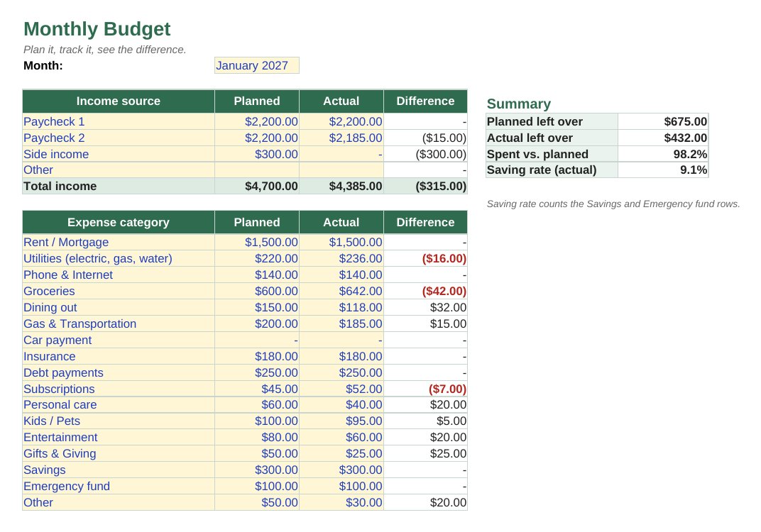
Task: Click the Side income difference ($300.00)
Action: (425, 154)
